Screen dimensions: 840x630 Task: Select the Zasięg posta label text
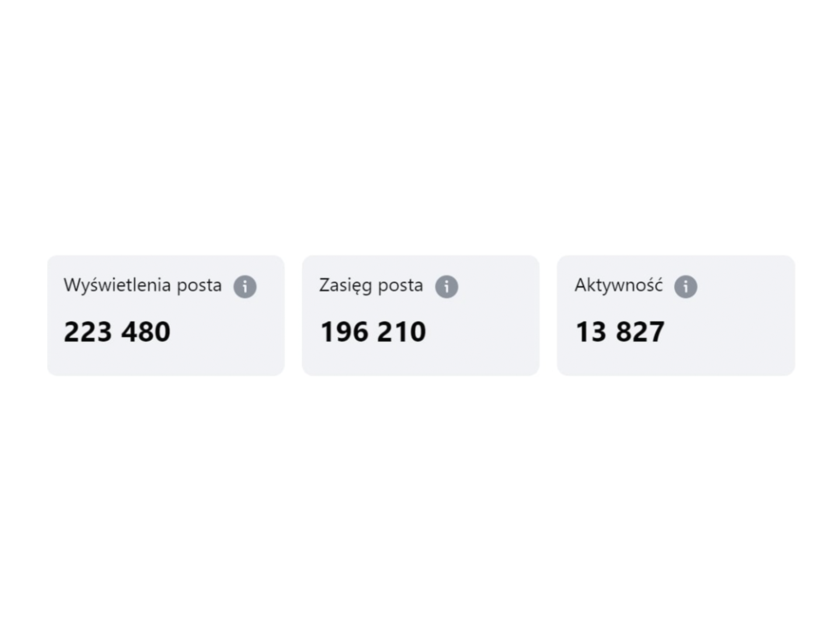[371, 285]
